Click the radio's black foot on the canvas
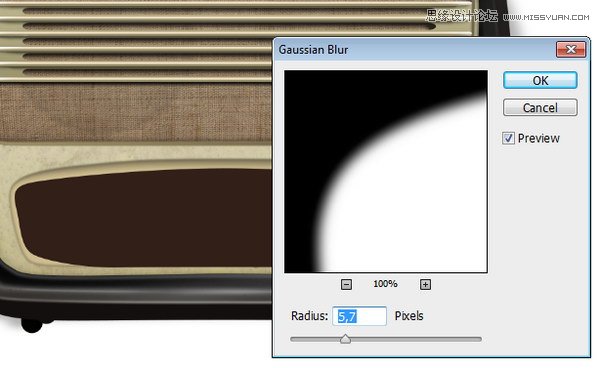 pos(32,326)
